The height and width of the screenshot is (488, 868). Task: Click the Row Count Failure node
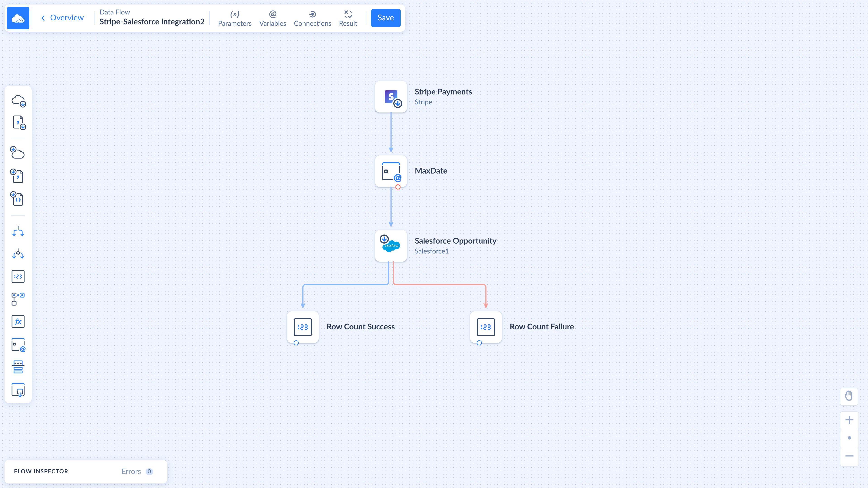click(486, 327)
